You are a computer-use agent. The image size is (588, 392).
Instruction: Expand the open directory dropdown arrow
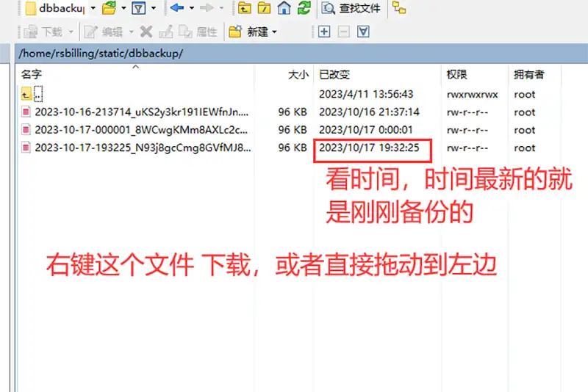[x=123, y=8]
